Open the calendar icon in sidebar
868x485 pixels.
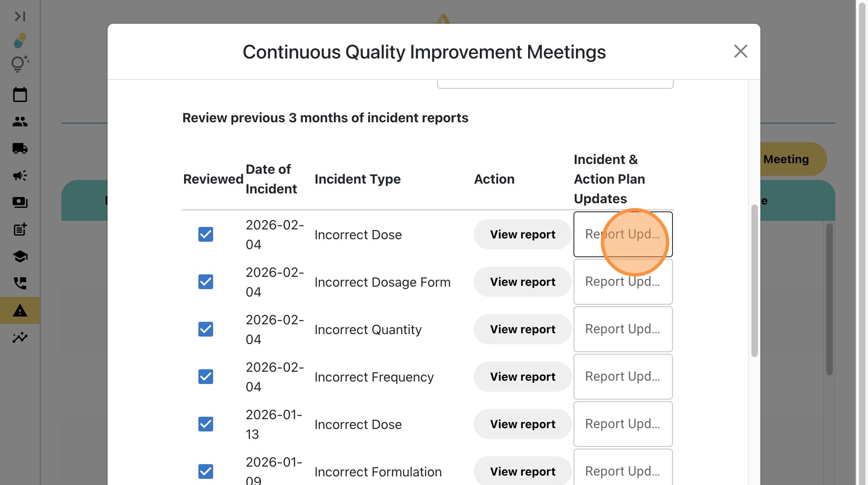point(20,94)
